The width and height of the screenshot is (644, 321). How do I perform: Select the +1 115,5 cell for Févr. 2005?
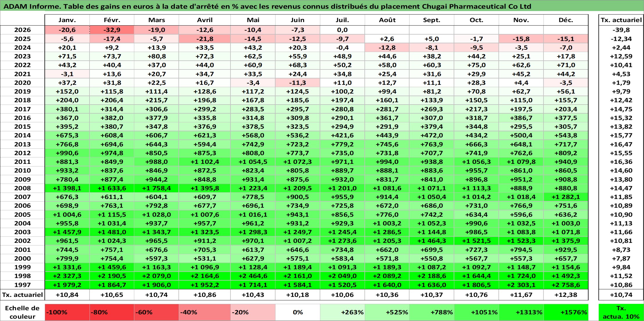click(112, 215)
